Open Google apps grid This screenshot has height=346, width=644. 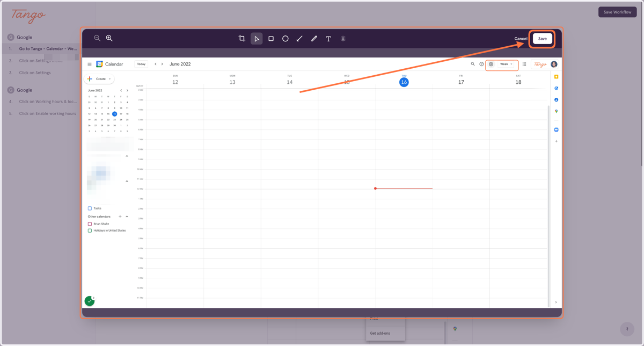(x=524, y=64)
